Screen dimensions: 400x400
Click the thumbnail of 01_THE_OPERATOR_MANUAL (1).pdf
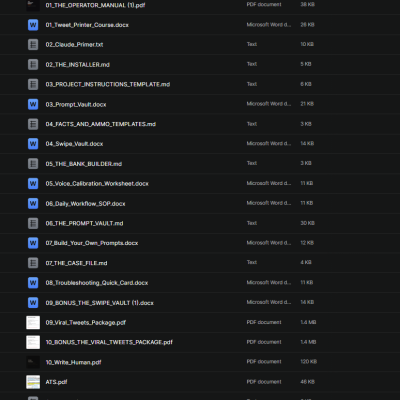click(33, 5)
